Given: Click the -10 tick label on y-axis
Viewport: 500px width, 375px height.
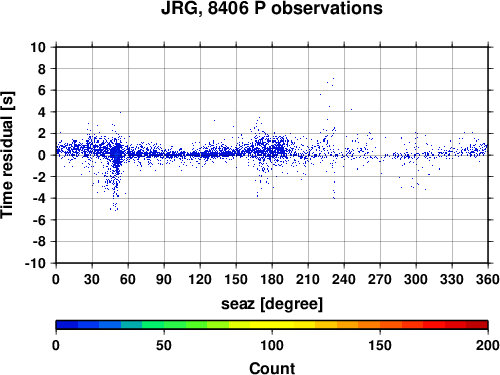Looking at the screenshot, I should coord(35,263).
